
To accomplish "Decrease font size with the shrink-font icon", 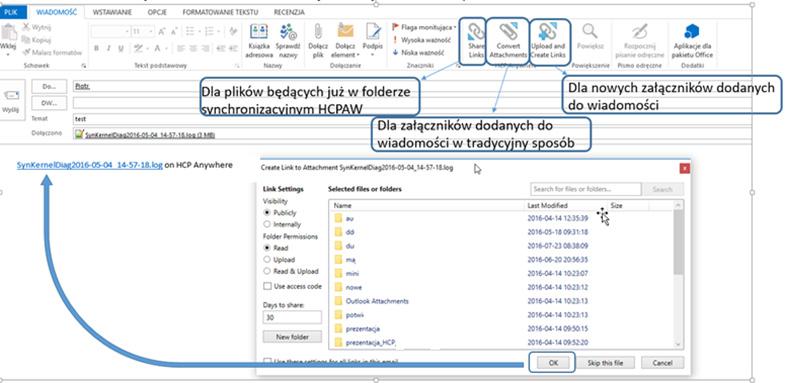I will [x=173, y=32].
